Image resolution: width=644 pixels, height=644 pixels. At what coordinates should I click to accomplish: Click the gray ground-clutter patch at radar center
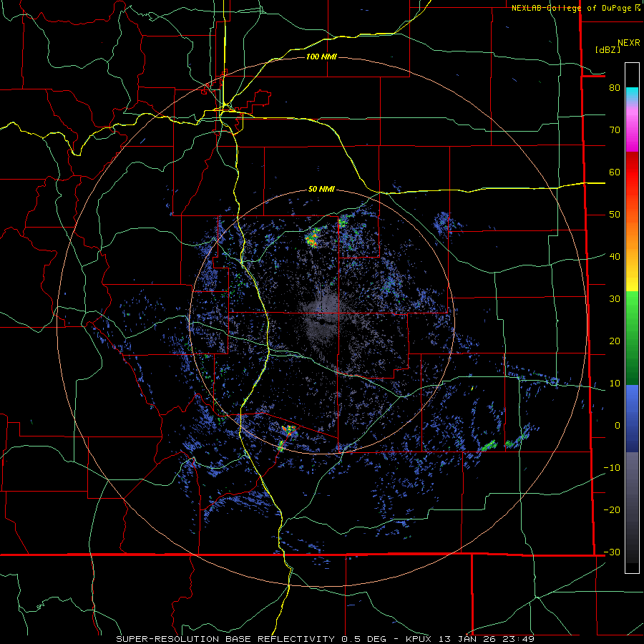[324, 314]
